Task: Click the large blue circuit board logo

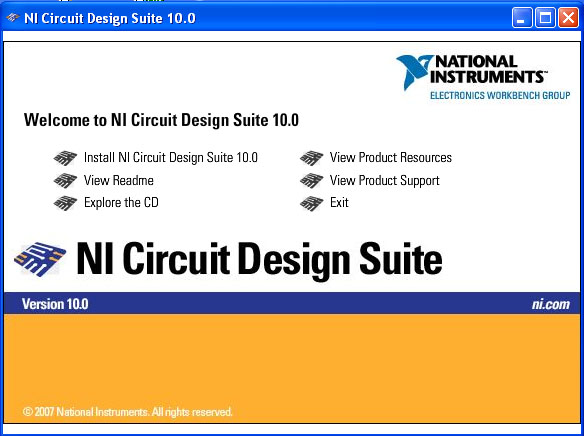Action: [40, 259]
